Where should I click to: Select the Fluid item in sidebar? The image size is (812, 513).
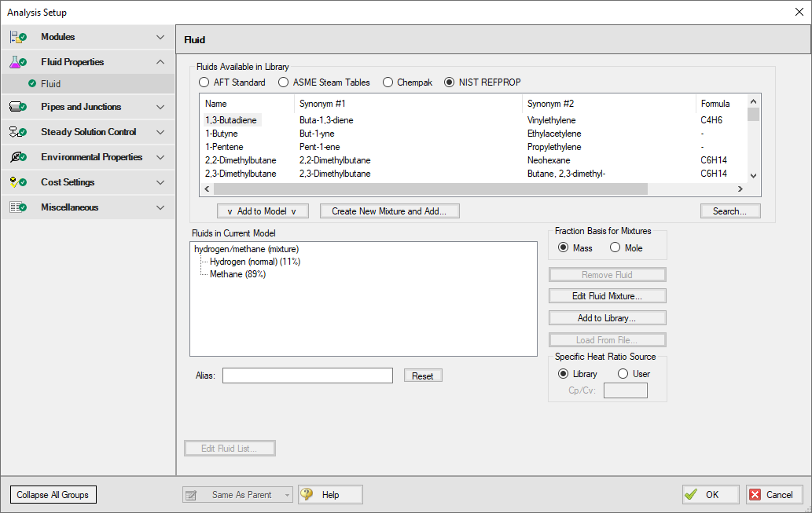[50, 84]
